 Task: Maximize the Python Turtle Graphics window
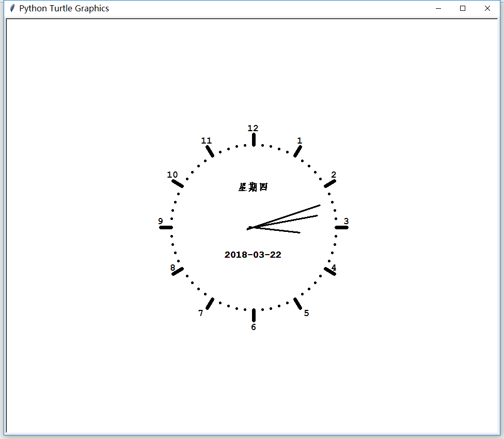point(463,8)
